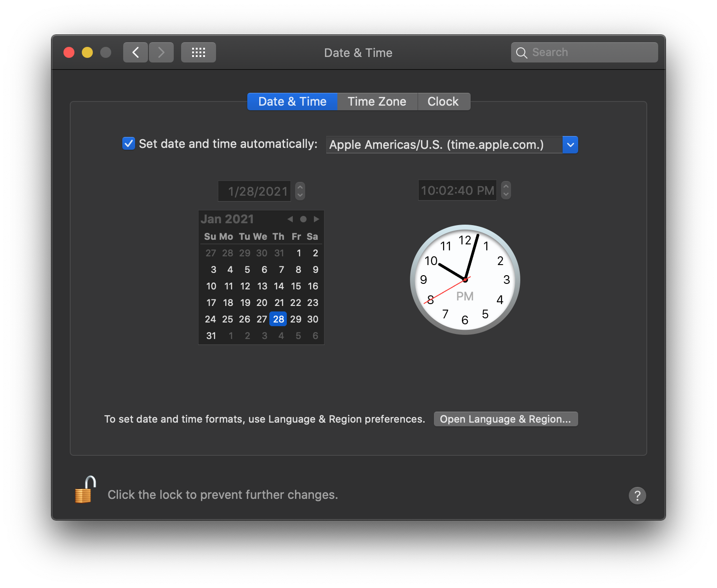Image resolution: width=717 pixels, height=588 pixels.
Task: Click the open padlock icon
Action: tap(85, 490)
